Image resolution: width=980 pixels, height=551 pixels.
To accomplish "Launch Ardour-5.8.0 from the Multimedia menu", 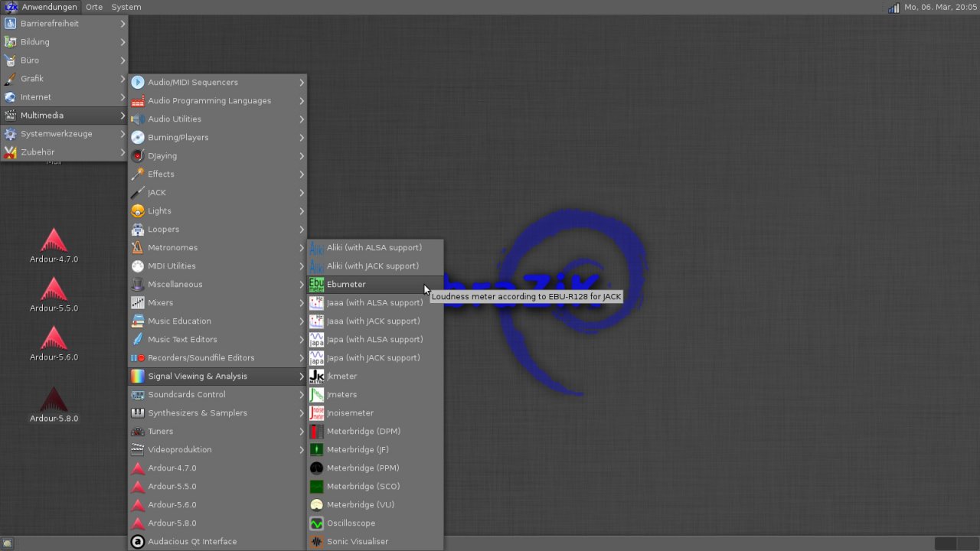I will click(x=217, y=523).
